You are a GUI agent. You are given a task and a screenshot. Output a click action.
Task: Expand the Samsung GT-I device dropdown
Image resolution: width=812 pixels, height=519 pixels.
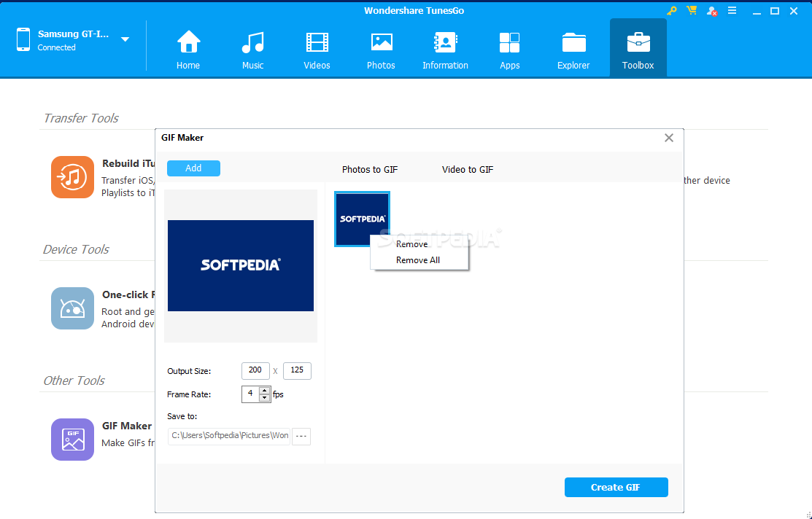125,39
